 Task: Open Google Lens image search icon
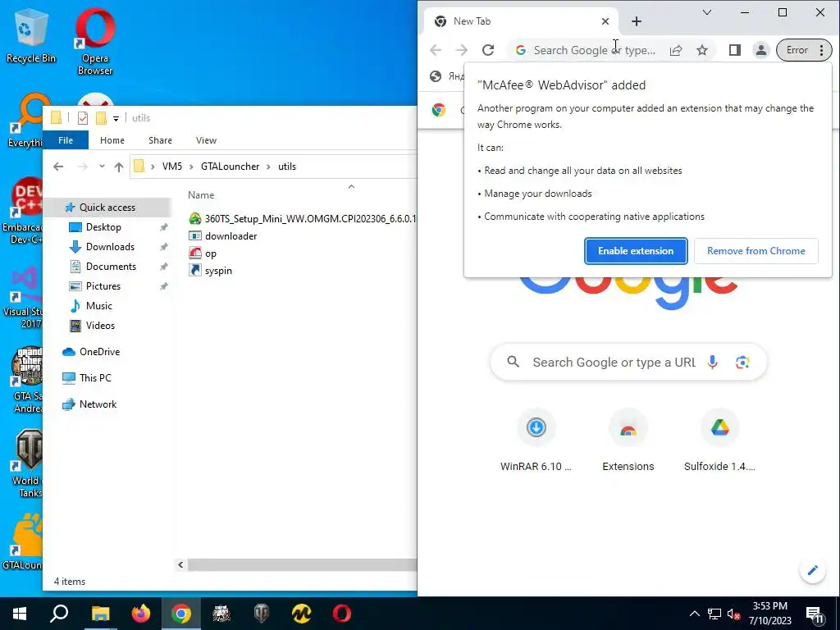742,362
